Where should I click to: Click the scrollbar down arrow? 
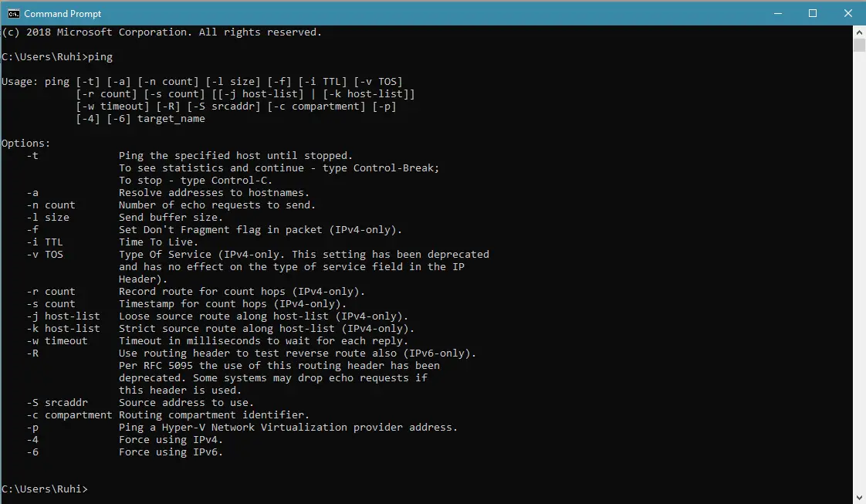pyautogui.click(x=859, y=497)
